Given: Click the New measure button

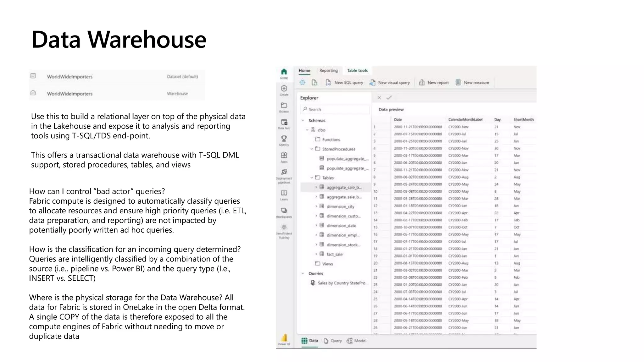Looking at the screenshot, I should [472, 82].
